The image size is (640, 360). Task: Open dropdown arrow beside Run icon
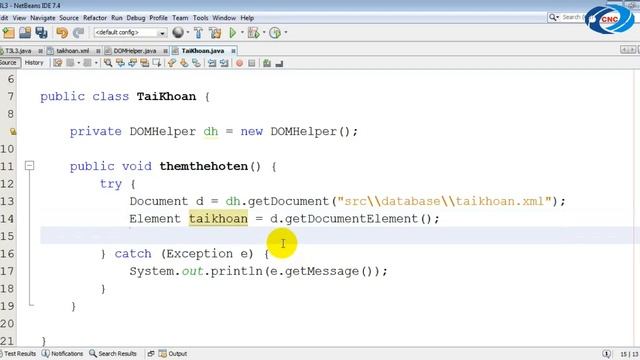pos(242,32)
